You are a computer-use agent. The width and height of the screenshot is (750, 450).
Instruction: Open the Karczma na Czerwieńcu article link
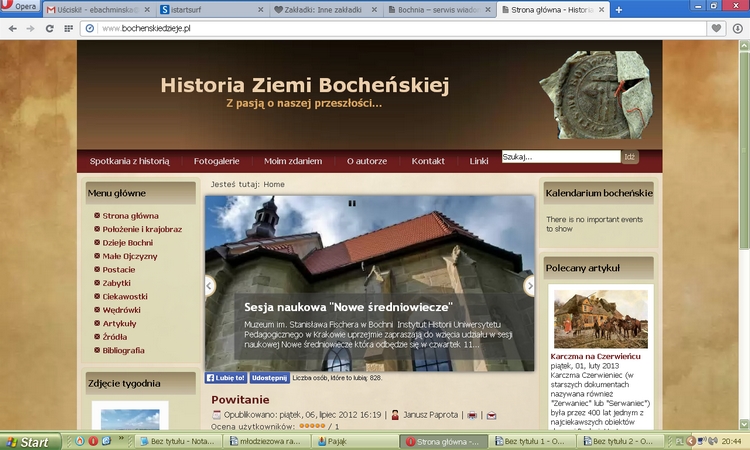[x=595, y=356]
